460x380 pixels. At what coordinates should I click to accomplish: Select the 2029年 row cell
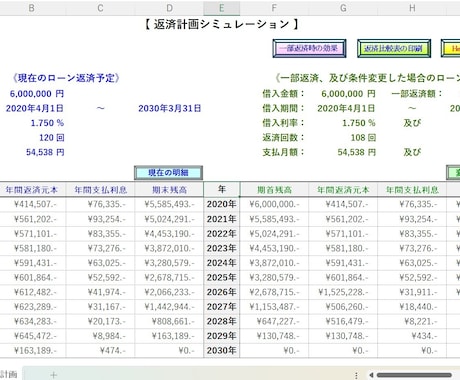[x=222, y=336]
